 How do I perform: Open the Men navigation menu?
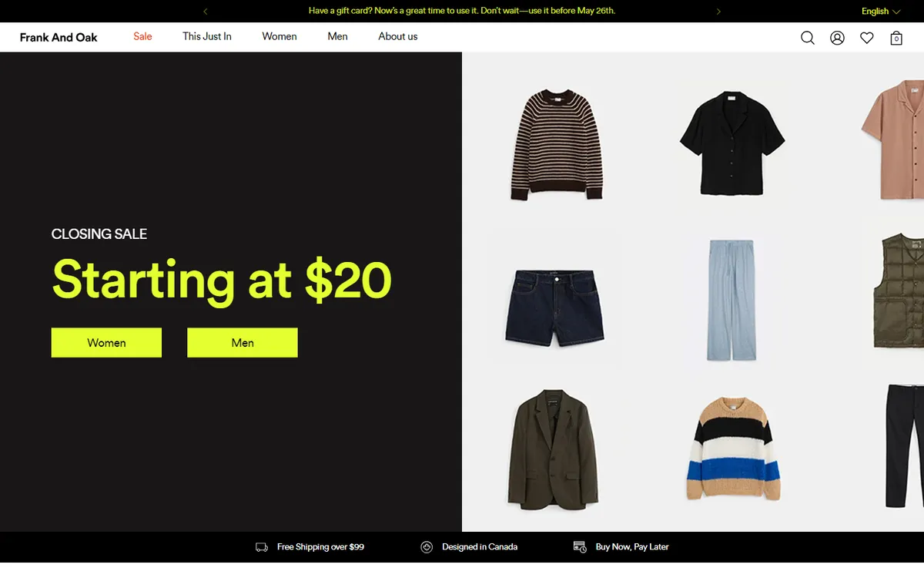point(337,36)
